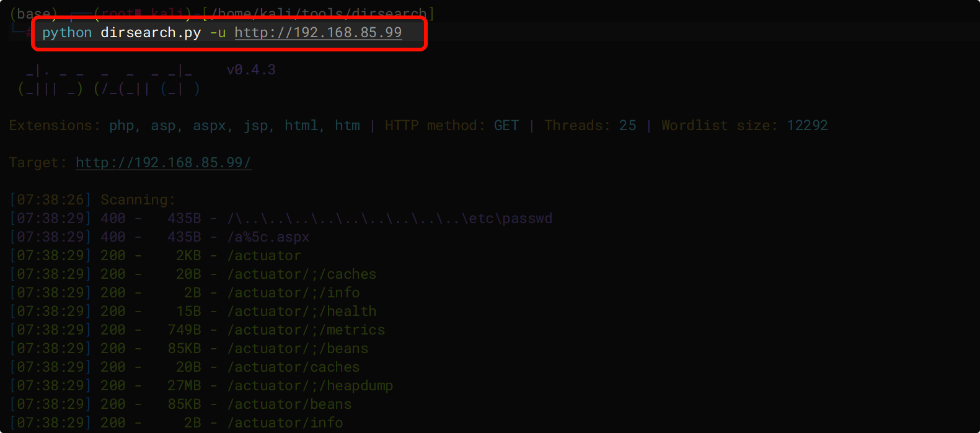Screen dimensions: 980x433
Task: Click the etc\passwd traversal path result
Action: [389, 219]
